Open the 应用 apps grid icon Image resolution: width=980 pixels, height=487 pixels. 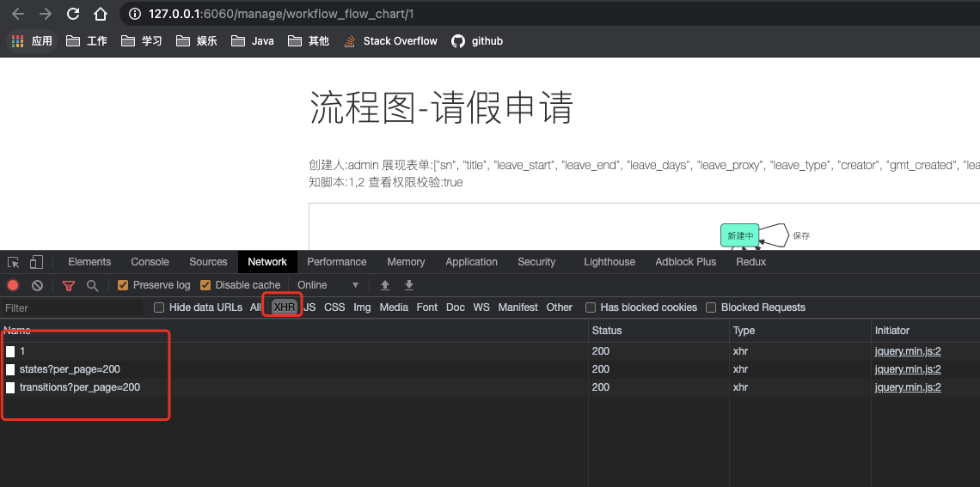click(x=17, y=41)
